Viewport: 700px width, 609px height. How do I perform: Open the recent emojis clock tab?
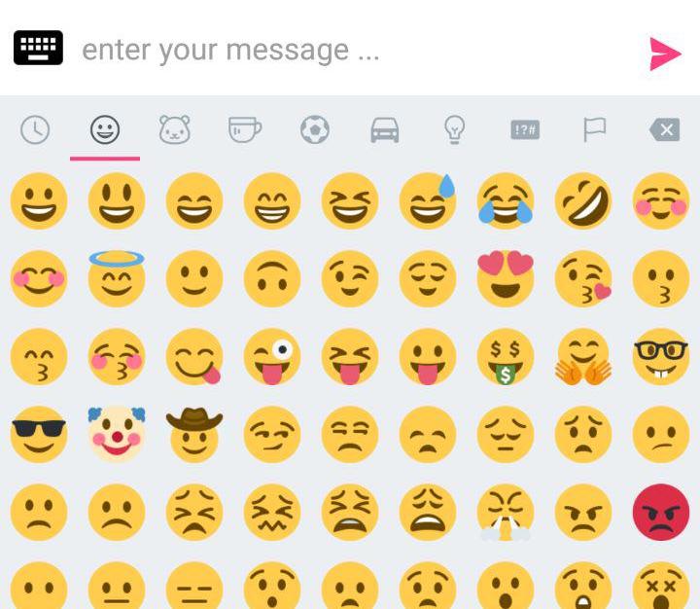point(35,130)
